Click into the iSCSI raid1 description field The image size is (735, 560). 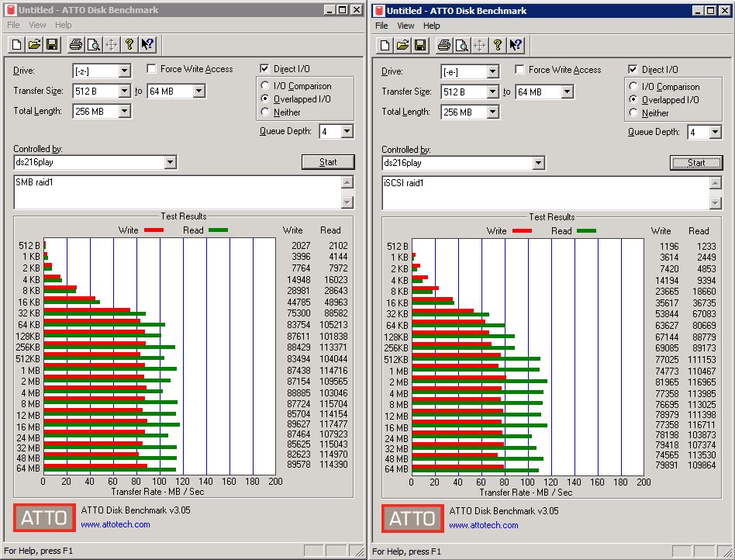pos(547,193)
